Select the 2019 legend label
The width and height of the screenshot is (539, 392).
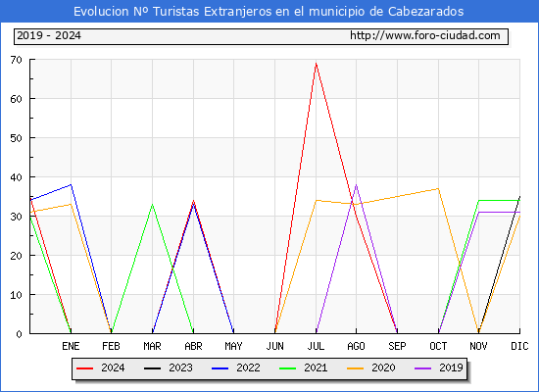point(451,367)
